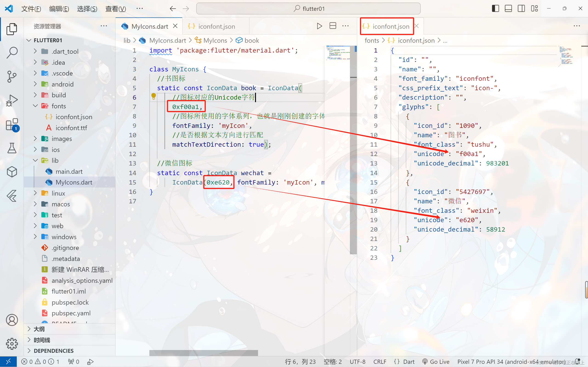The width and height of the screenshot is (588, 367).
Task: Expand the DEPENDENCIES section
Action: pos(54,351)
